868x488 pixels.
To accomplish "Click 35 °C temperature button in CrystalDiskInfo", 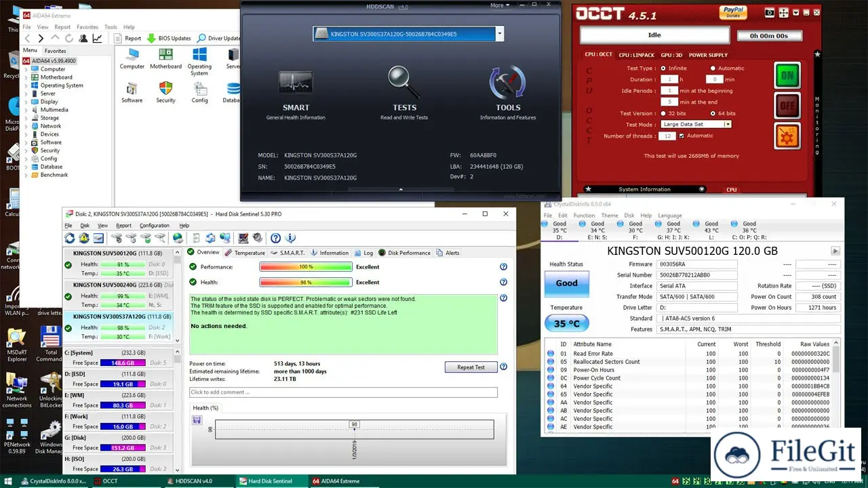I will [x=567, y=323].
